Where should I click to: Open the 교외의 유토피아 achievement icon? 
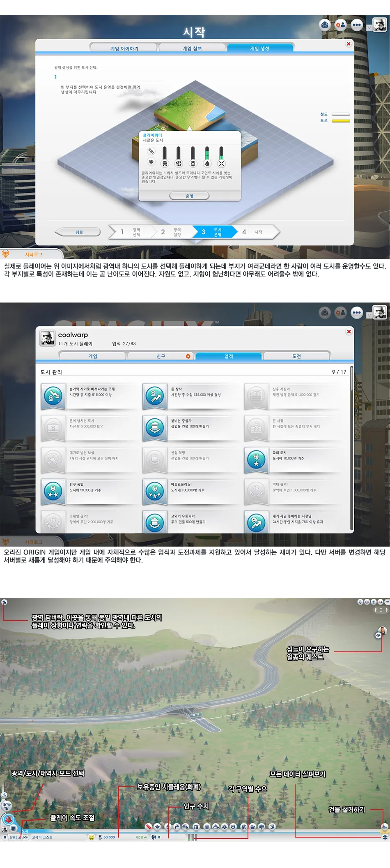155,522
